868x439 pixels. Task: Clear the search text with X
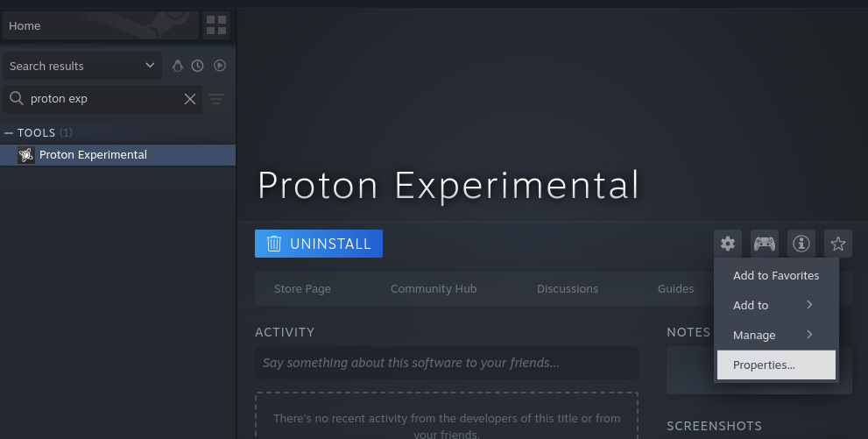coord(189,99)
